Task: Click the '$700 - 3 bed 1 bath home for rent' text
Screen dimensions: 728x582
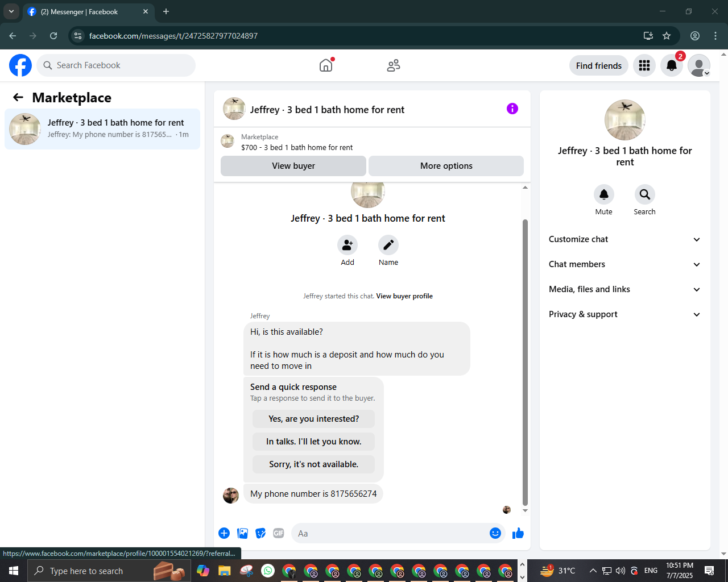Action: [297, 147]
